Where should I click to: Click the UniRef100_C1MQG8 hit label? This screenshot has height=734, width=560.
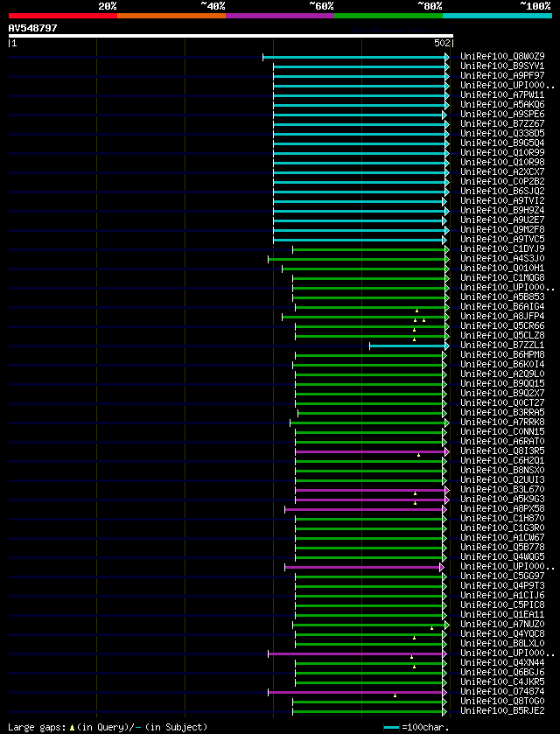[502, 278]
